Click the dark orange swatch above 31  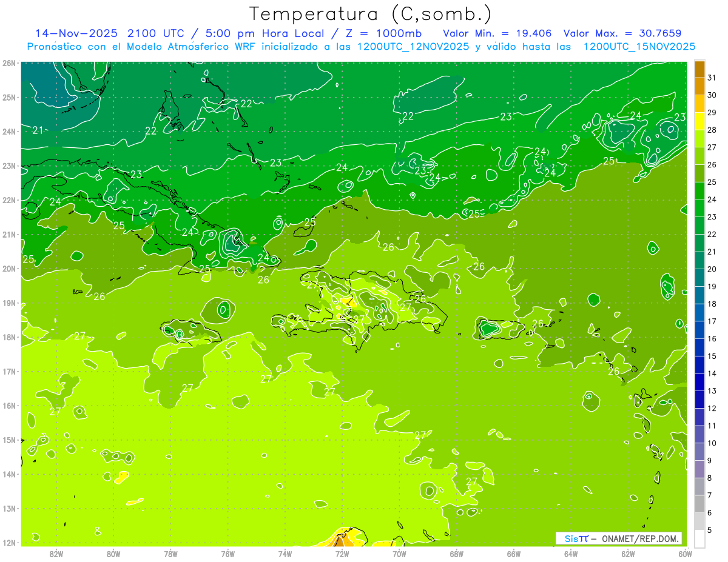tap(700, 69)
